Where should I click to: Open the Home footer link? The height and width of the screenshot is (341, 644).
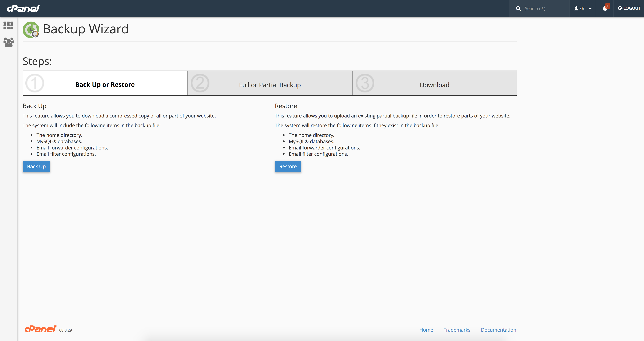(426, 330)
